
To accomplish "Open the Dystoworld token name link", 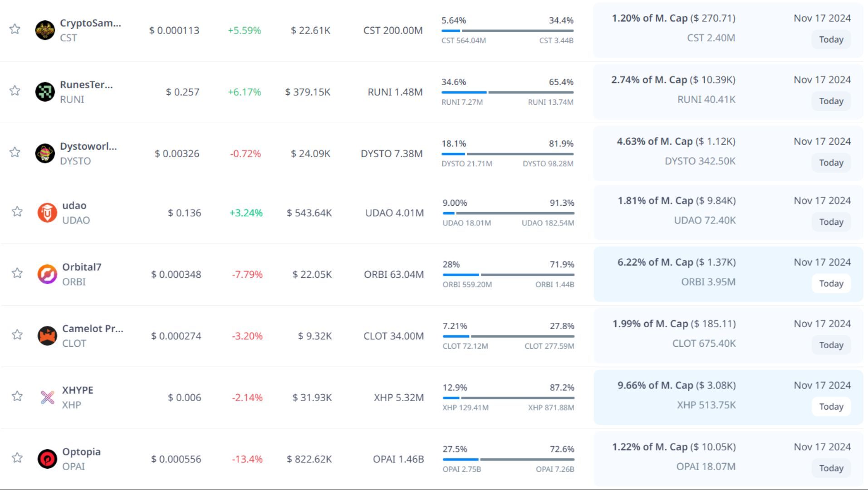I will (88, 146).
